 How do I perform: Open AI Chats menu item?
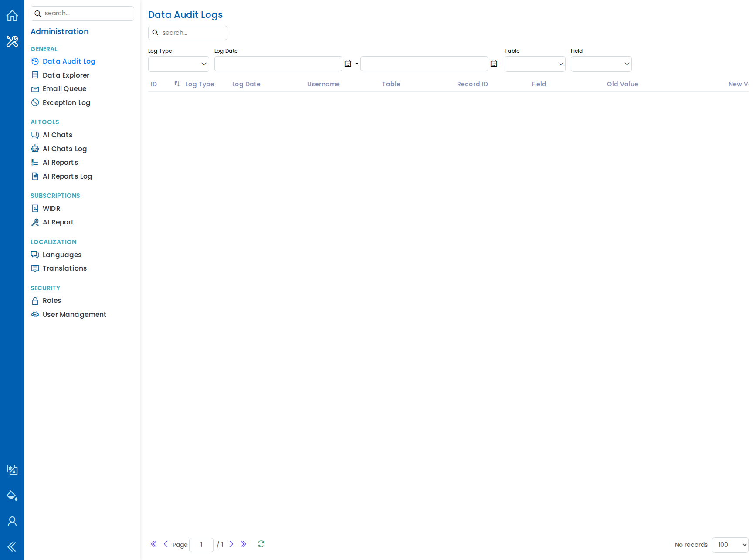click(x=58, y=135)
